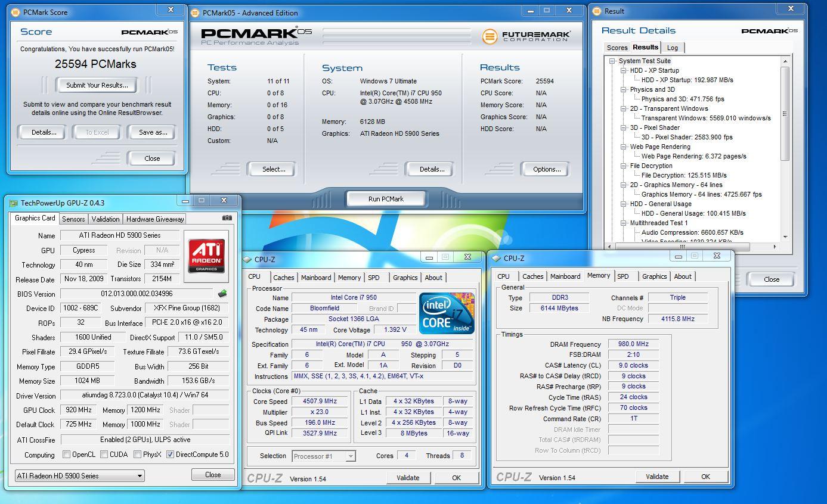The width and height of the screenshot is (827, 504).
Task: Click the Futuremark Corporation logo
Action: tap(526, 36)
